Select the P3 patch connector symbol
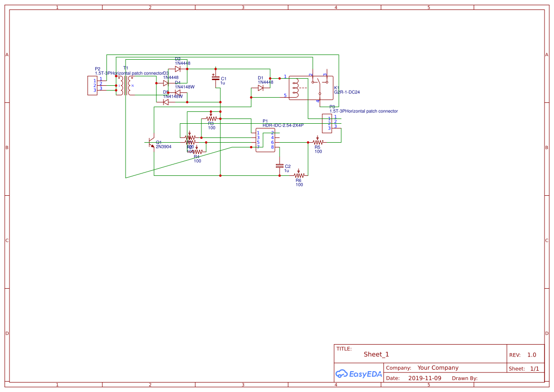 tap(327, 123)
